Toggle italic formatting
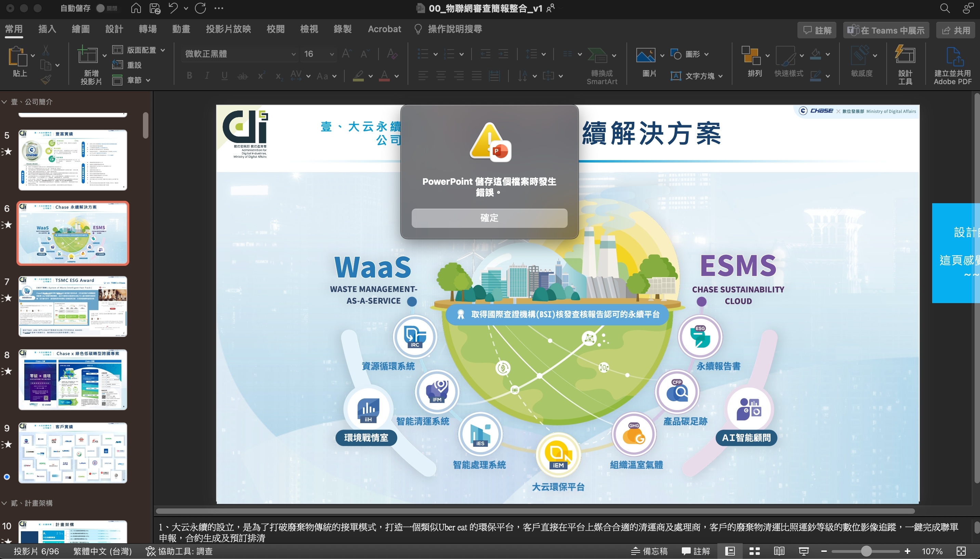 pos(207,76)
